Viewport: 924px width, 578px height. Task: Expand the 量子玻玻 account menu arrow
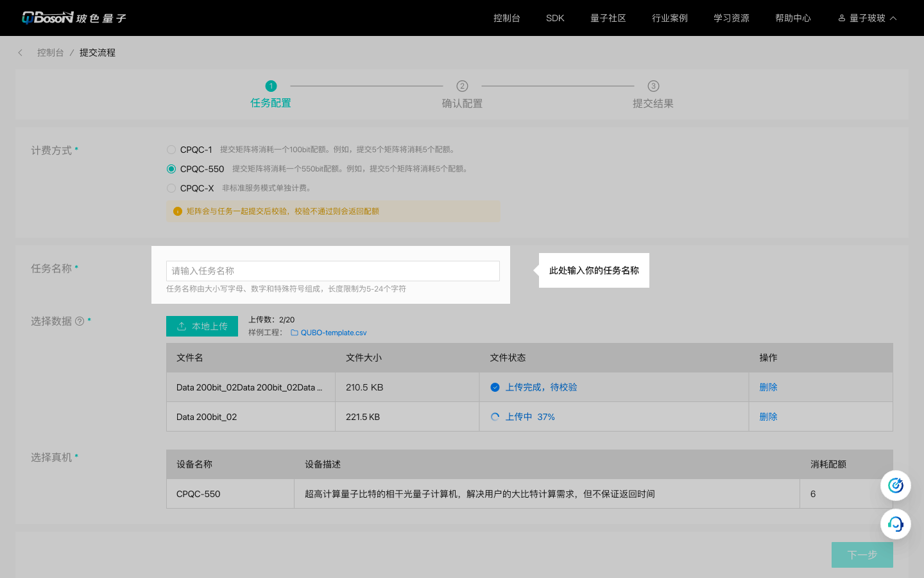tap(893, 18)
